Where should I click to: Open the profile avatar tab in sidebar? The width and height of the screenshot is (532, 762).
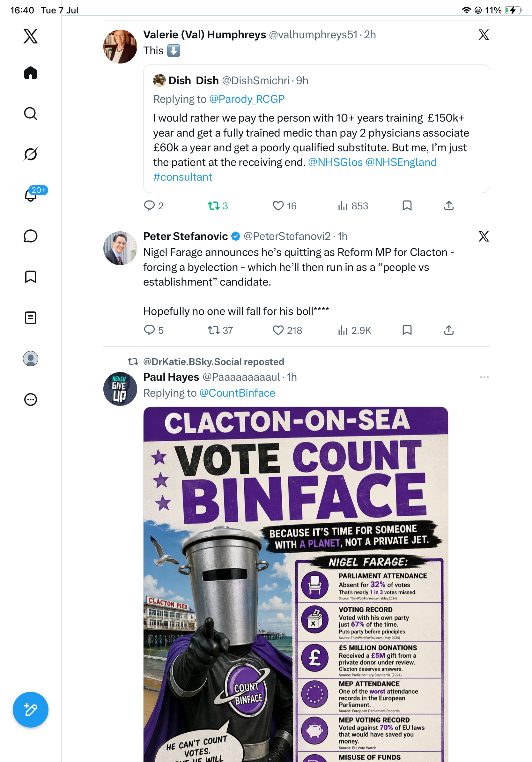pyautogui.click(x=31, y=358)
